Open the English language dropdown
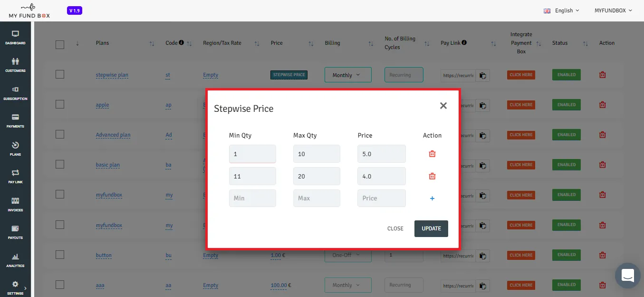This screenshot has height=297, width=644. coord(562,10)
